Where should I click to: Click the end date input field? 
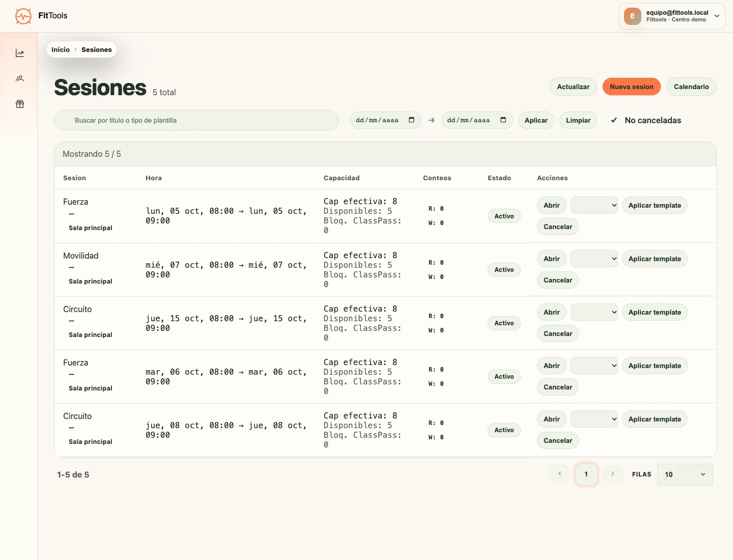477,120
